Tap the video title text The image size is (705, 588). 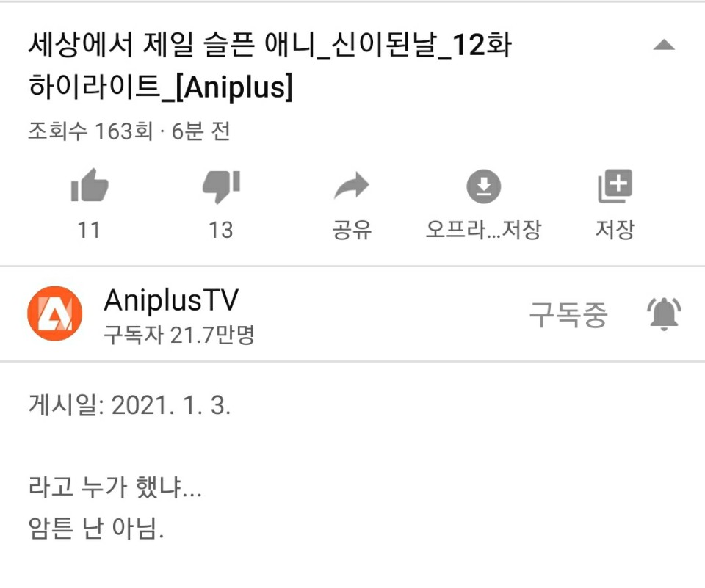click(x=270, y=65)
